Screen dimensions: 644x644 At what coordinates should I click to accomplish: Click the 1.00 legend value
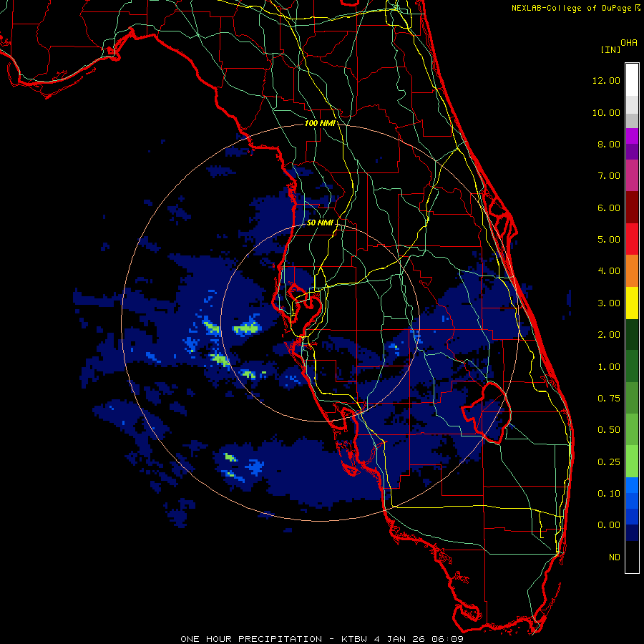click(609, 367)
